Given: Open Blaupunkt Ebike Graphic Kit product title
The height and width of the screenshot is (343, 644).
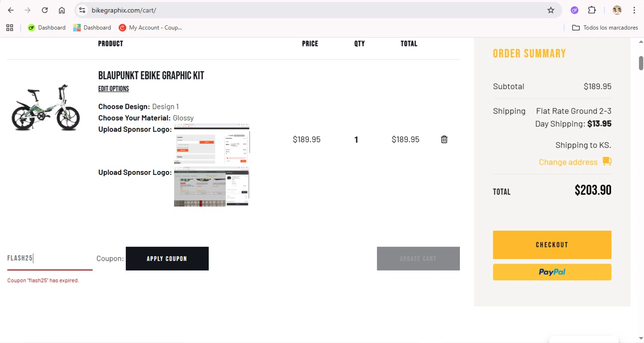Looking at the screenshot, I should 151,76.
